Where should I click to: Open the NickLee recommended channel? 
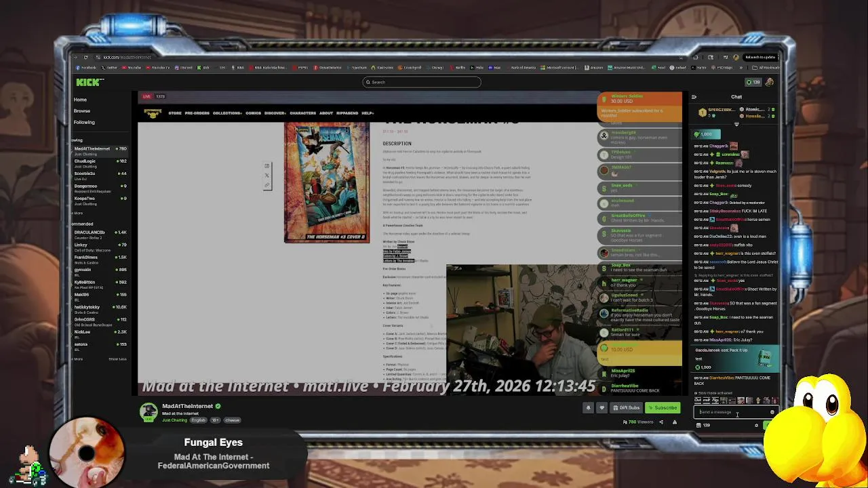99,333
